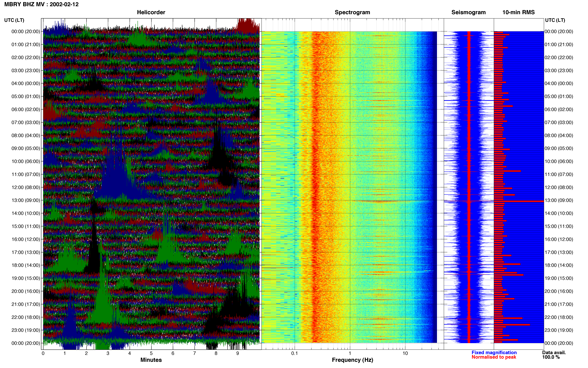Click left time label '14:00 (10:00)'
Screen dimensions: 588x368
point(26,213)
